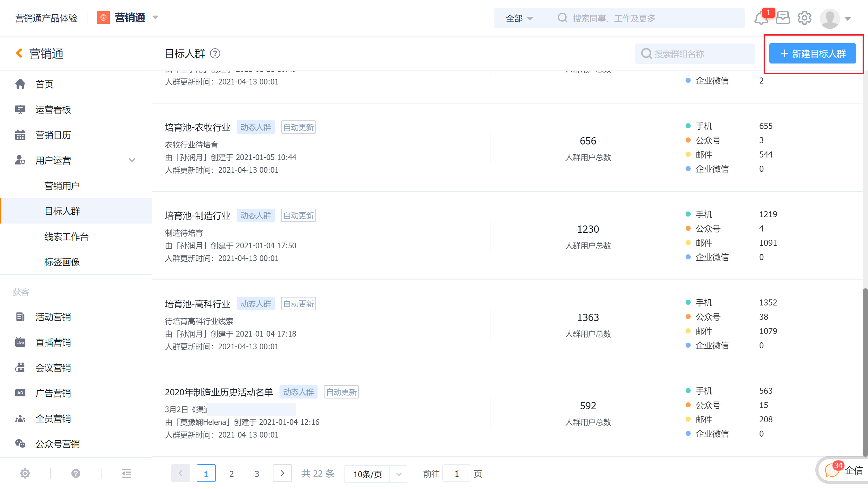Open the inbox tray icon
Viewport: 868px width, 489px height.
point(782,18)
